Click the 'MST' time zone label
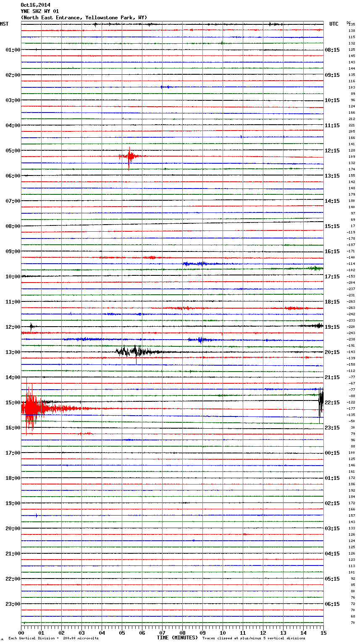 point(4,24)
